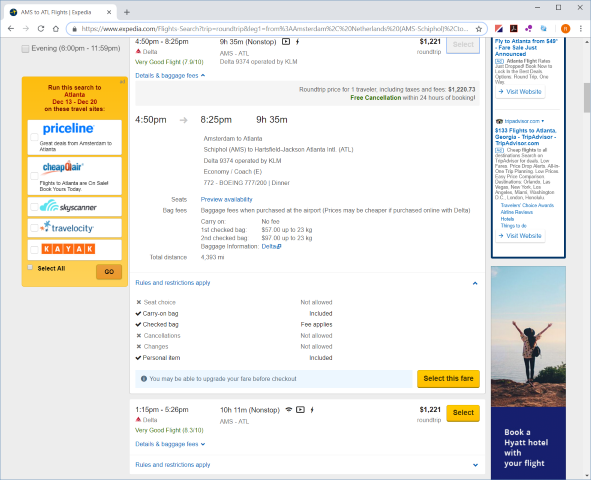Go back with the browser arrow

tap(11, 29)
